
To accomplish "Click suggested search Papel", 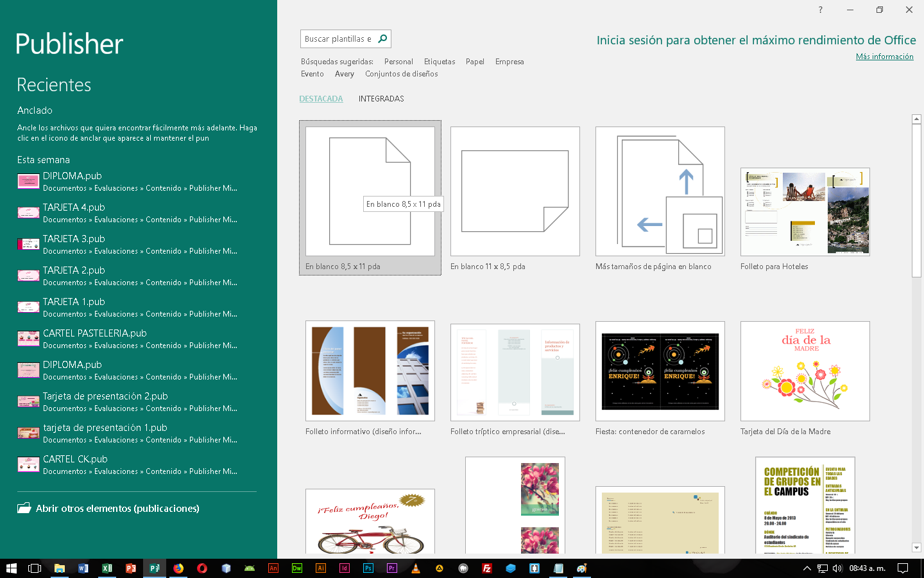I will pyautogui.click(x=475, y=62).
